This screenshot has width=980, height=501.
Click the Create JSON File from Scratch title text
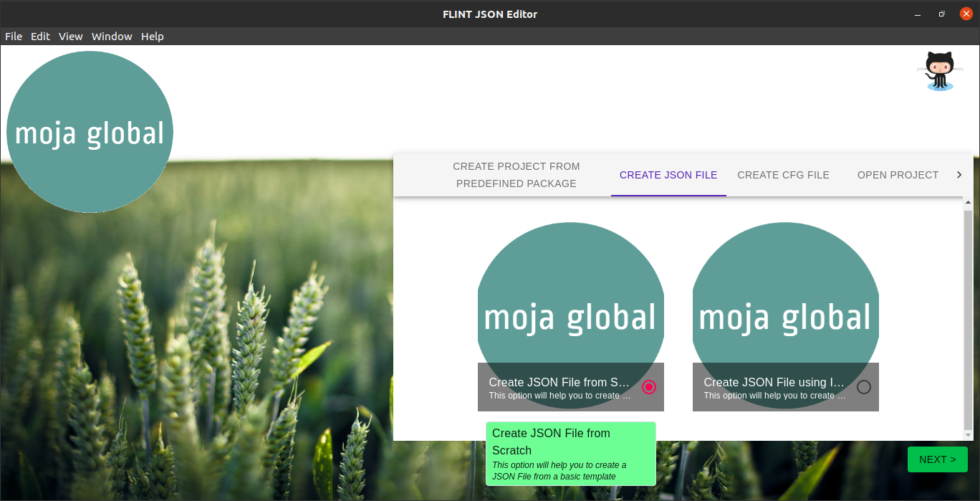[559, 382]
